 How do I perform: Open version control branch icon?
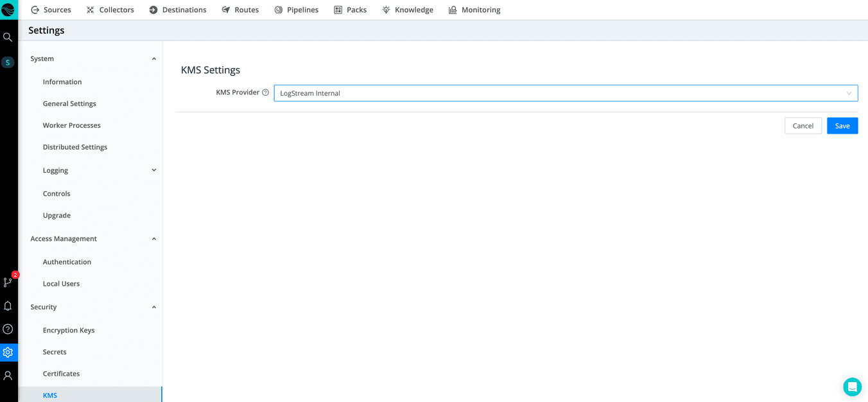click(x=8, y=282)
